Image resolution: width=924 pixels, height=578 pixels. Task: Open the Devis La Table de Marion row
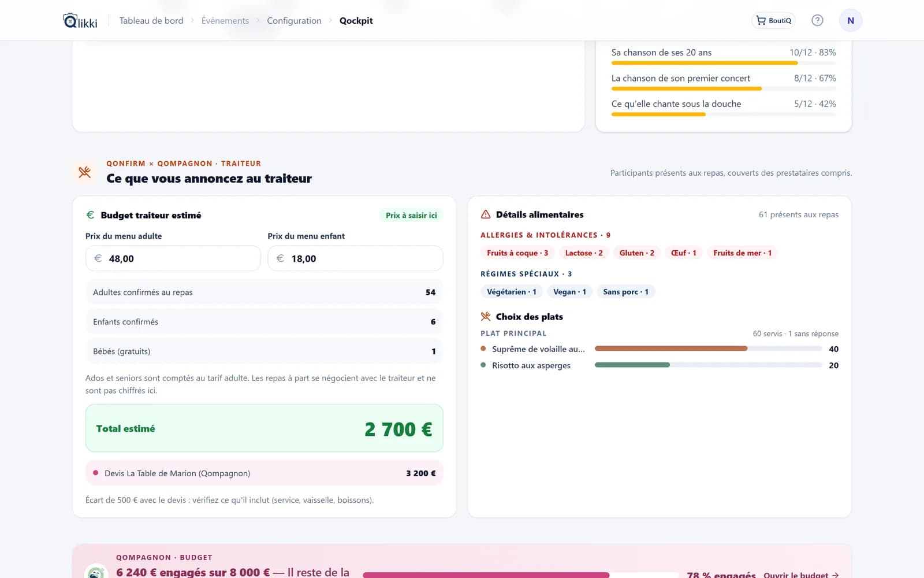[264, 473]
